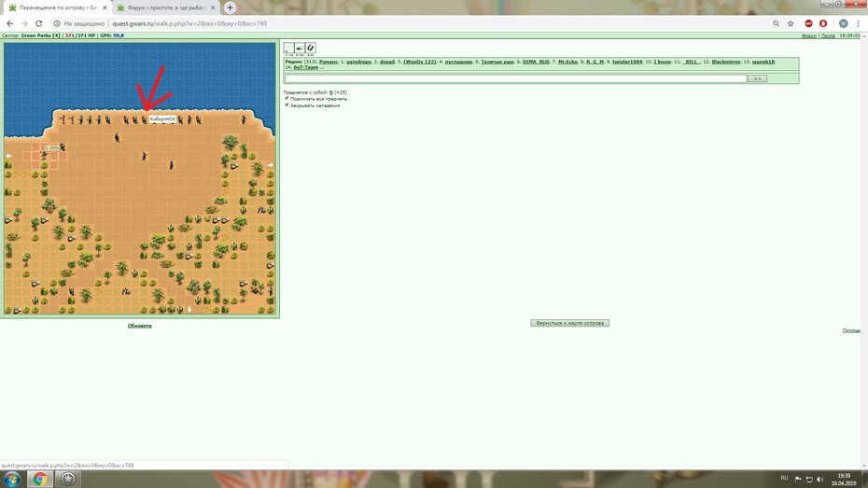Select the third item slot icon
This screenshot has width=868, height=488.
pyautogui.click(x=311, y=49)
